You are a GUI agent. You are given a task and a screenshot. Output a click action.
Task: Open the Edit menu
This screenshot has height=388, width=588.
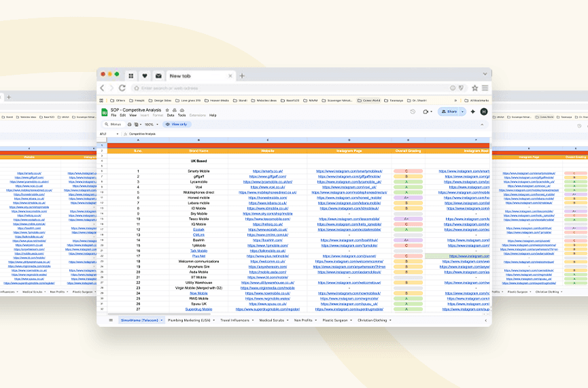point(122,115)
